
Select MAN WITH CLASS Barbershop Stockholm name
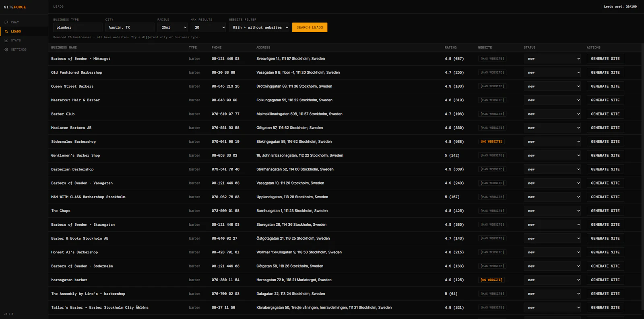coord(88,197)
